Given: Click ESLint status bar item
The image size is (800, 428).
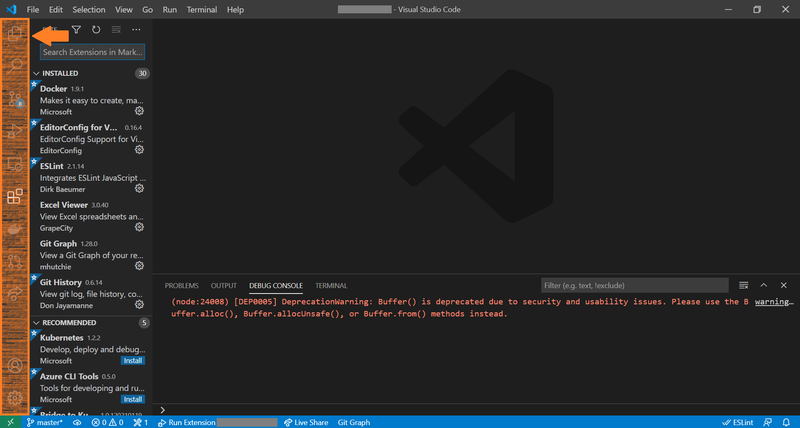Looking at the screenshot, I should tap(738, 422).
